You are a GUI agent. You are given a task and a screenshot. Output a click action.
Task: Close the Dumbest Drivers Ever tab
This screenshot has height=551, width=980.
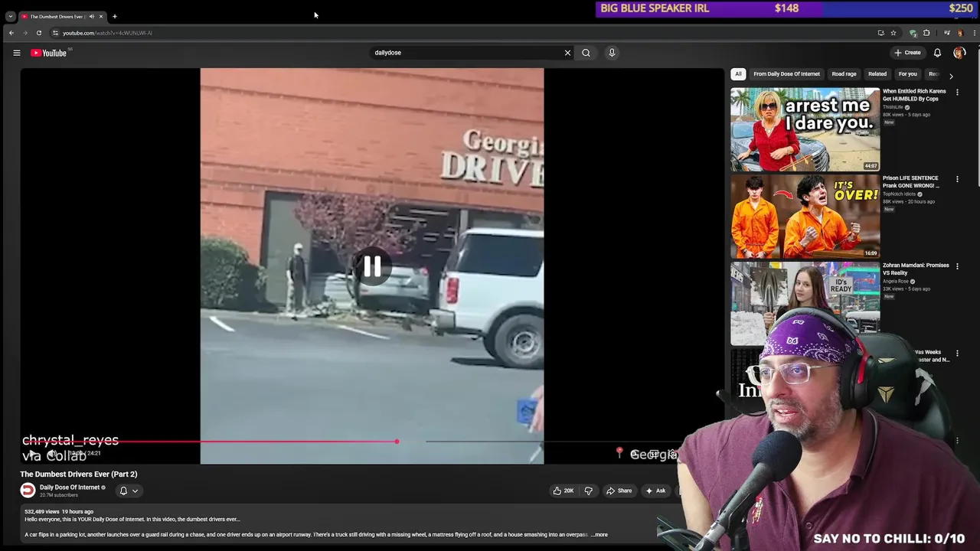click(100, 16)
